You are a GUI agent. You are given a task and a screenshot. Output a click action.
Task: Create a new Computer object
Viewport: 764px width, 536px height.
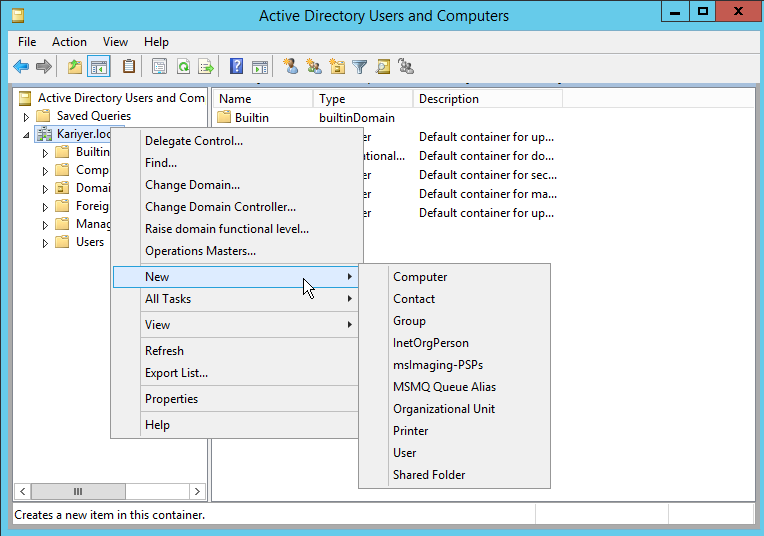click(x=455, y=277)
